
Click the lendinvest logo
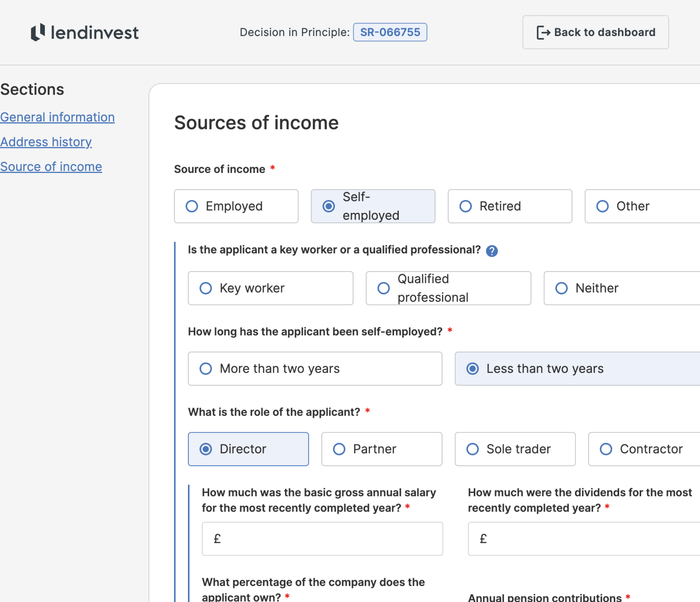[x=85, y=33]
